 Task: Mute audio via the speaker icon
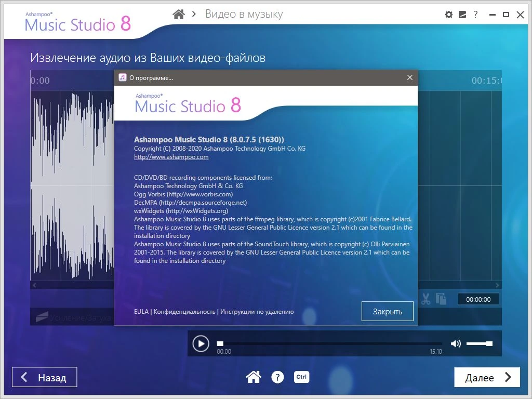tap(456, 344)
